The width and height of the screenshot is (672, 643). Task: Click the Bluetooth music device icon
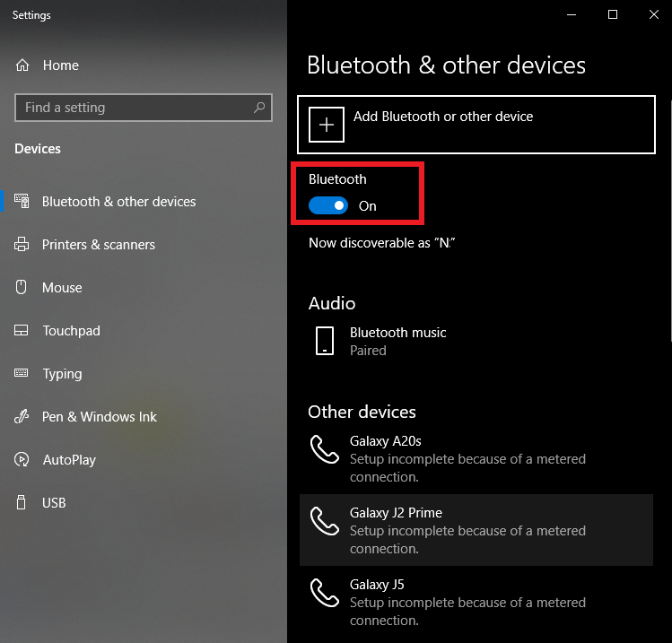point(325,341)
